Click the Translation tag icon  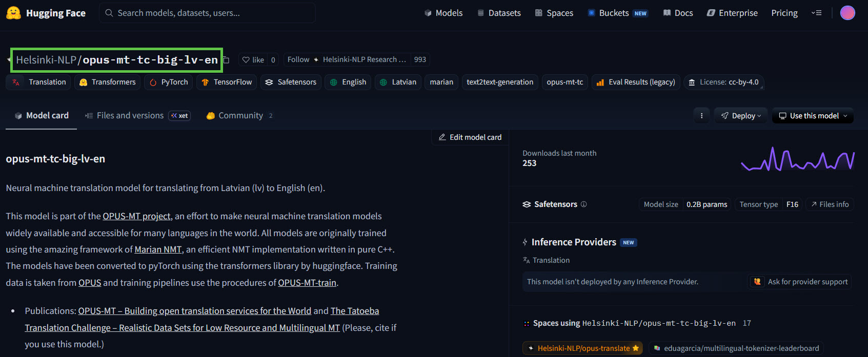pyautogui.click(x=16, y=82)
